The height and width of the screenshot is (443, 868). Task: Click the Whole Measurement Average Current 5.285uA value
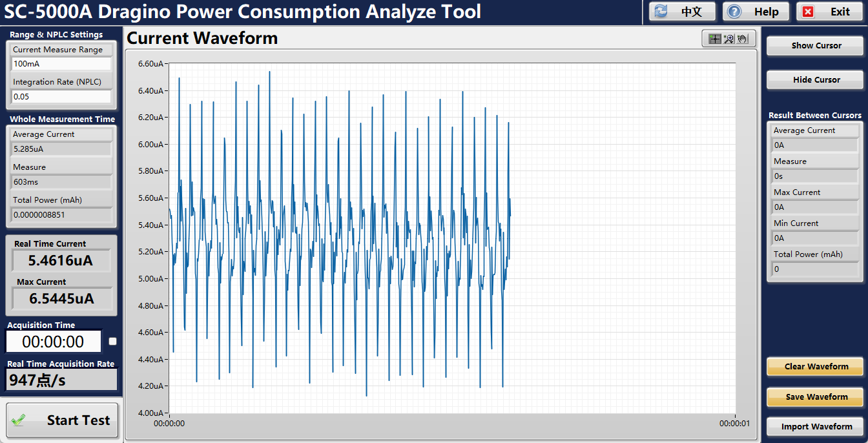click(x=61, y=149)
